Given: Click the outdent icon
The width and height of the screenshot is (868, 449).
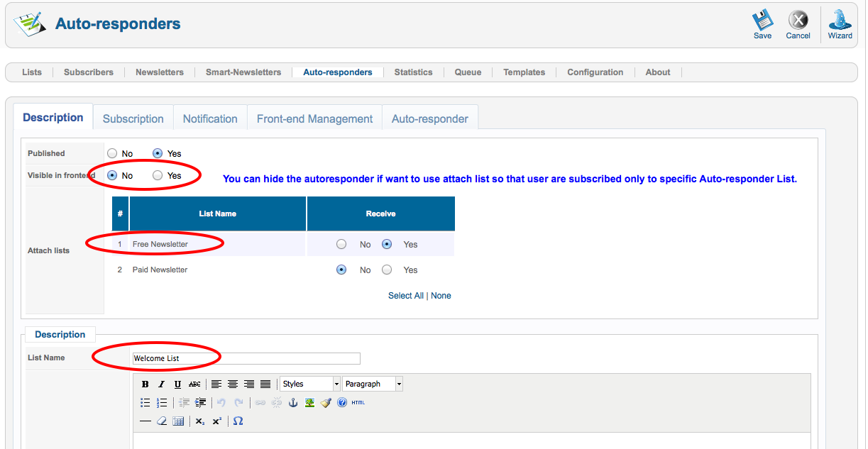Looking at the screenshot, I should [184, 402].
